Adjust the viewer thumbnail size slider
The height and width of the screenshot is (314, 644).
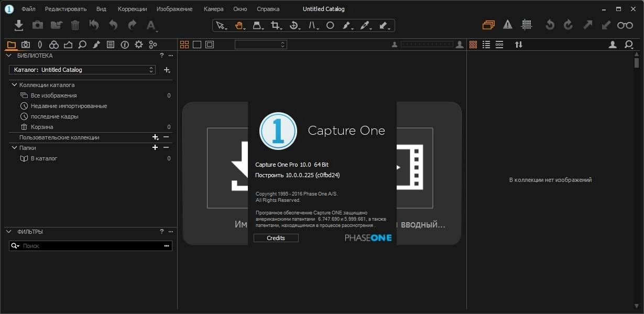[x=427, y=45]
